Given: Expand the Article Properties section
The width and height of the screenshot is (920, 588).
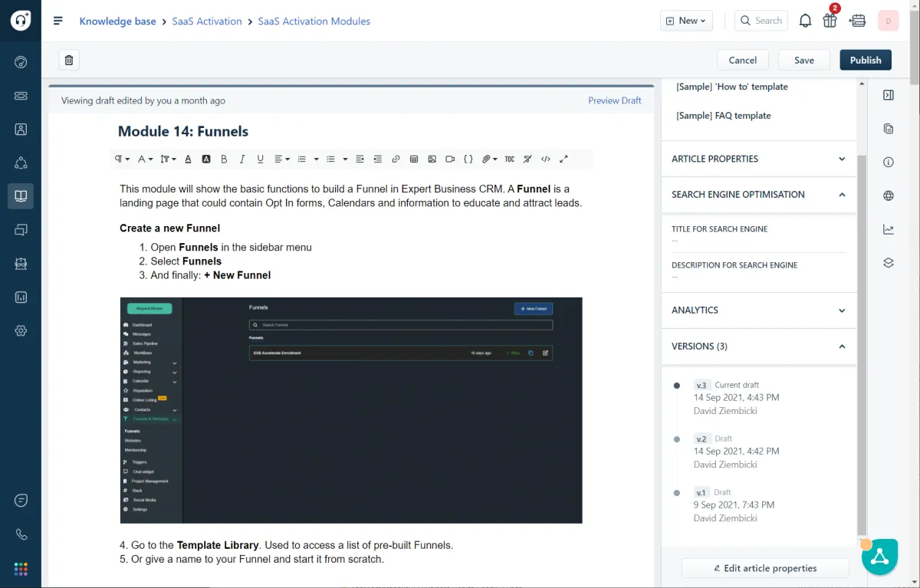Looking at the screenshot, I should point(758,159).
